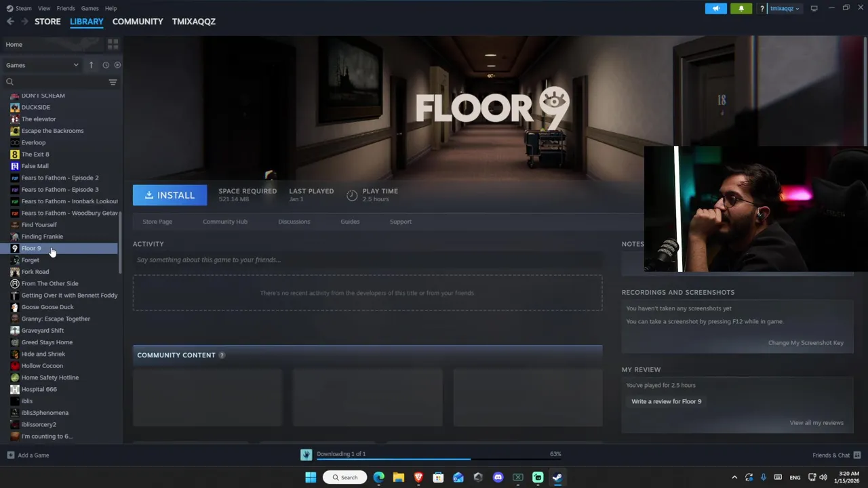
Task: Open Microsoft Edge from taskbar
Action: 378,477
